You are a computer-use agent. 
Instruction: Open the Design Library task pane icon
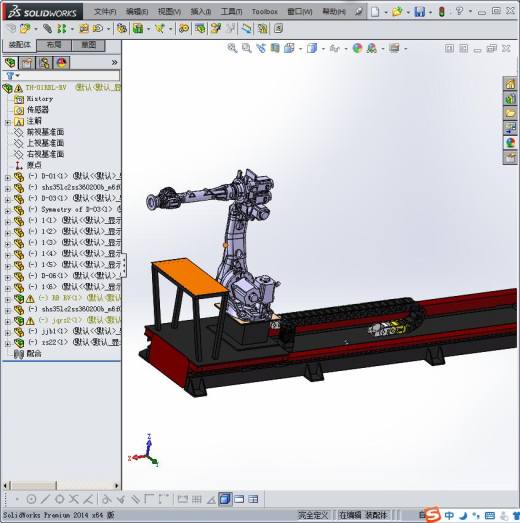tap(510, 99)
